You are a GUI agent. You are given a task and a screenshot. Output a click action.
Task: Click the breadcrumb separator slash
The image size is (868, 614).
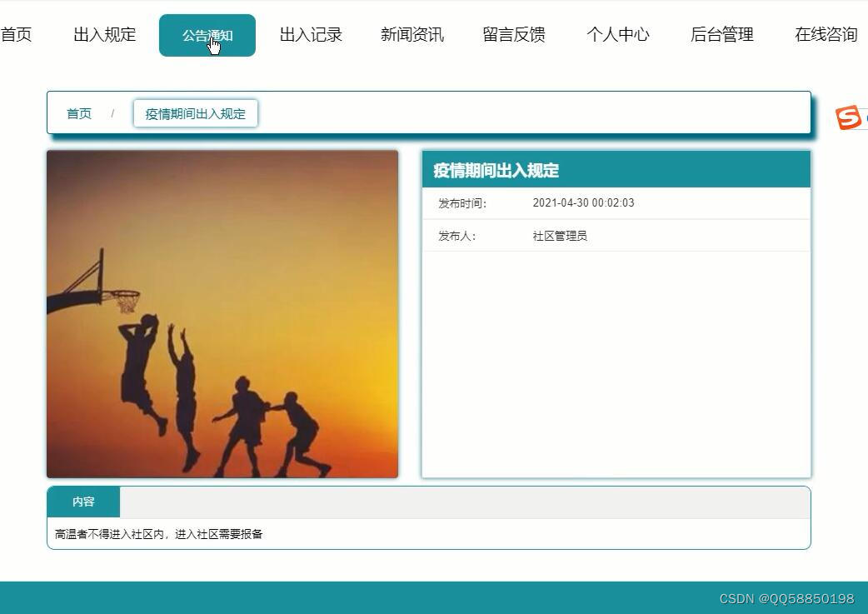pos(112,113)
